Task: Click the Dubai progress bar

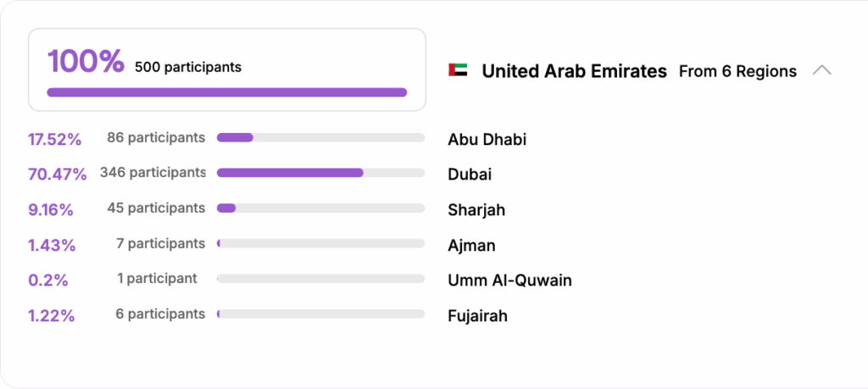Action: 320,173
